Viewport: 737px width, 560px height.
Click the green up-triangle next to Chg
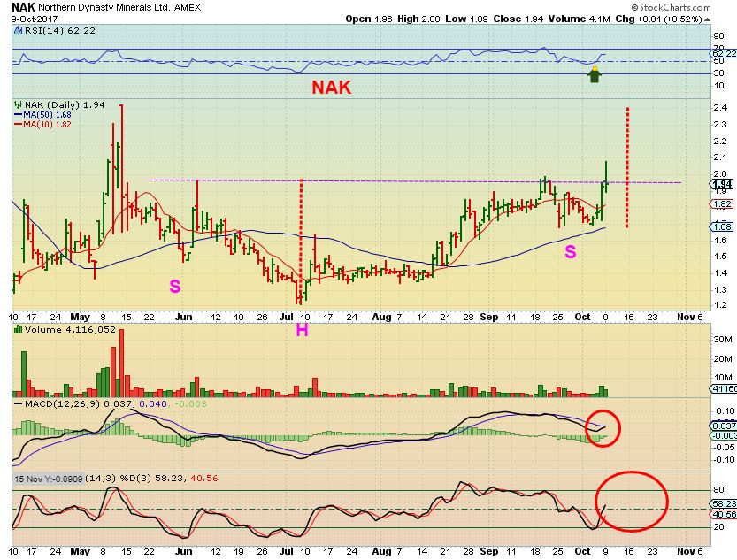708,19
